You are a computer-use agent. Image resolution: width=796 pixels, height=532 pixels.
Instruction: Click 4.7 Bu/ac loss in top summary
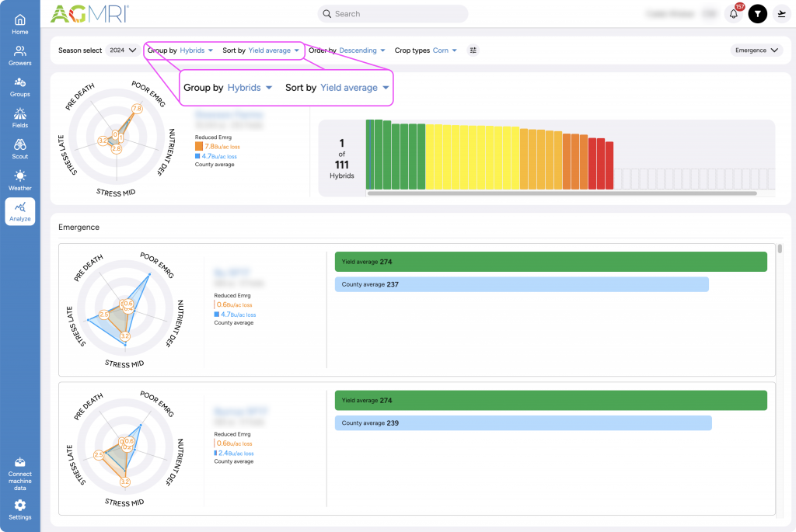219,156
